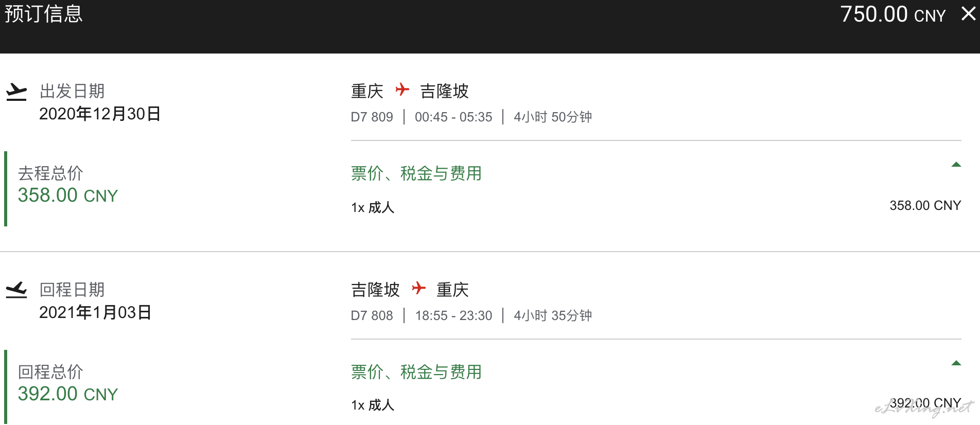The height and width of the screenshot is (425, 980).
Task: Select outbound 票价、税金与费用 heading
Action: click(416, 173)
